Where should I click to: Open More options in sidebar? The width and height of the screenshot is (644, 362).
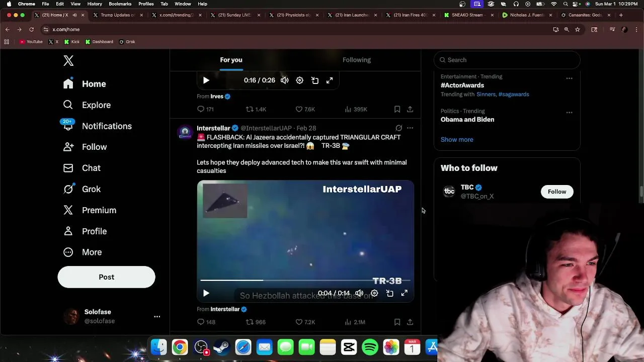click(82, 252)
